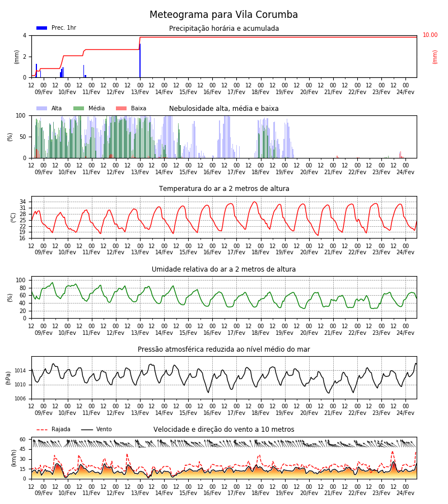Click the red Baixa legend swatch
448x504 pixels.
click(x=121, y=108)
